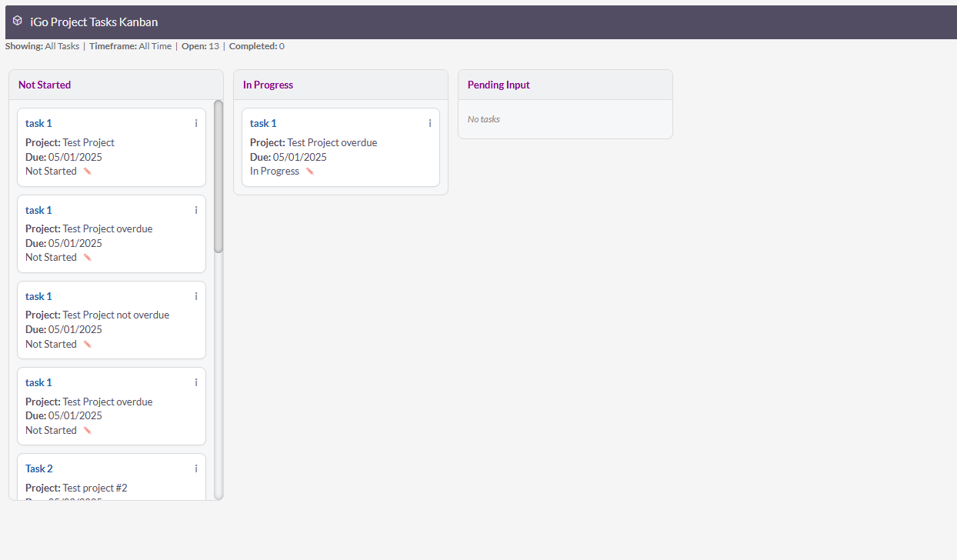This screenshot has width=957, height=560.
Task: Open info icon on the In Progress task card
Action: (x=429, y=123)
